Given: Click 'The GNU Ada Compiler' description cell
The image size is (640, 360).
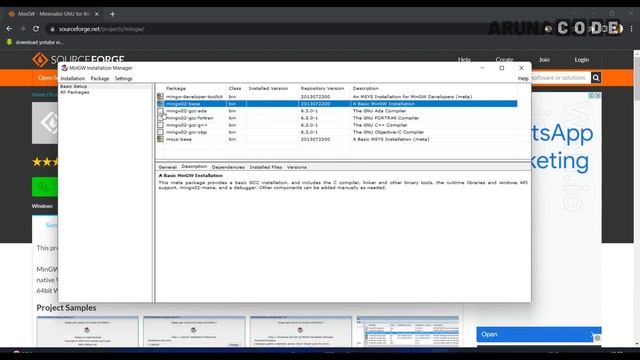Looking at the screenshot, I should [x=379, y=111].
